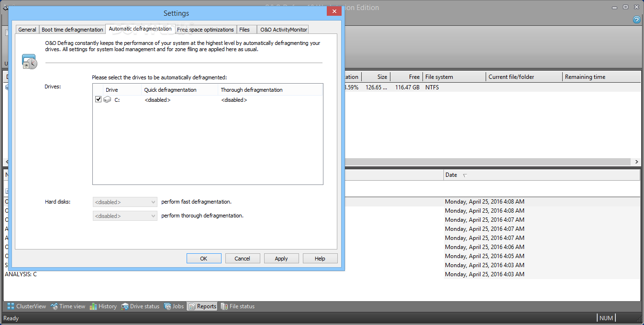The width and height of the screenshot is (644, 325).
Task: Open the ClusterView tab
Action: [27, 306]
